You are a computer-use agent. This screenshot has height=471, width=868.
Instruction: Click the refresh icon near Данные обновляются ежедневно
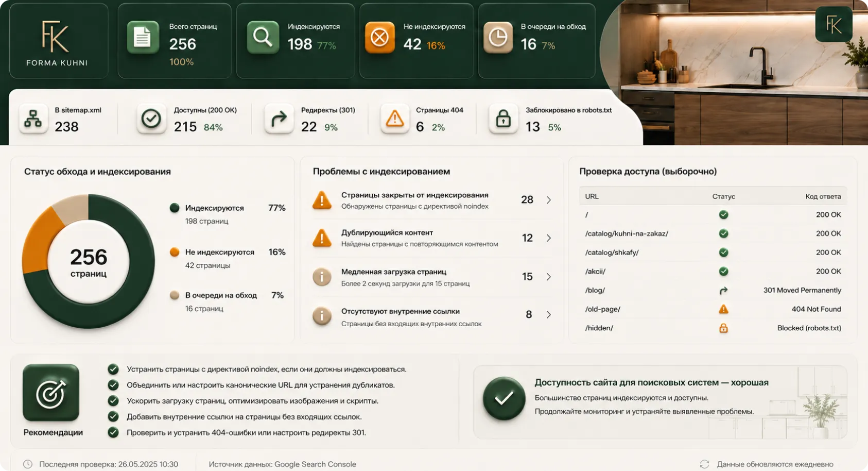point(704,464)
